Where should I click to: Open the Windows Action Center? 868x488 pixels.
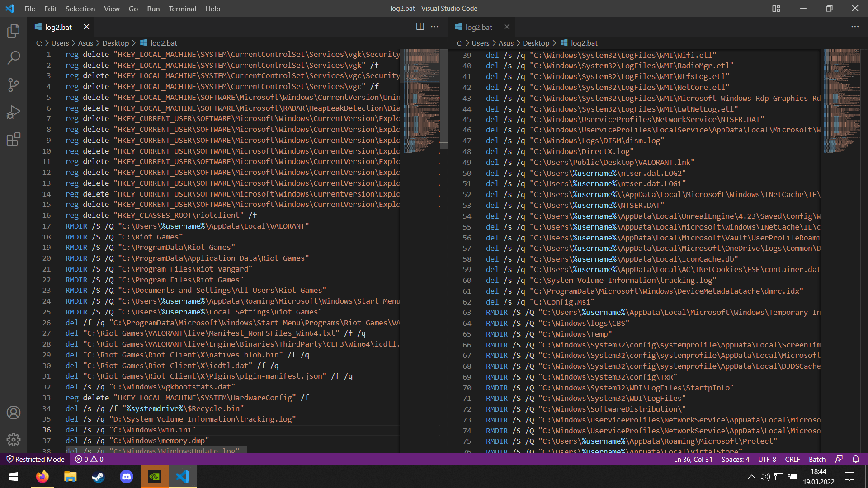coord(849,477)
